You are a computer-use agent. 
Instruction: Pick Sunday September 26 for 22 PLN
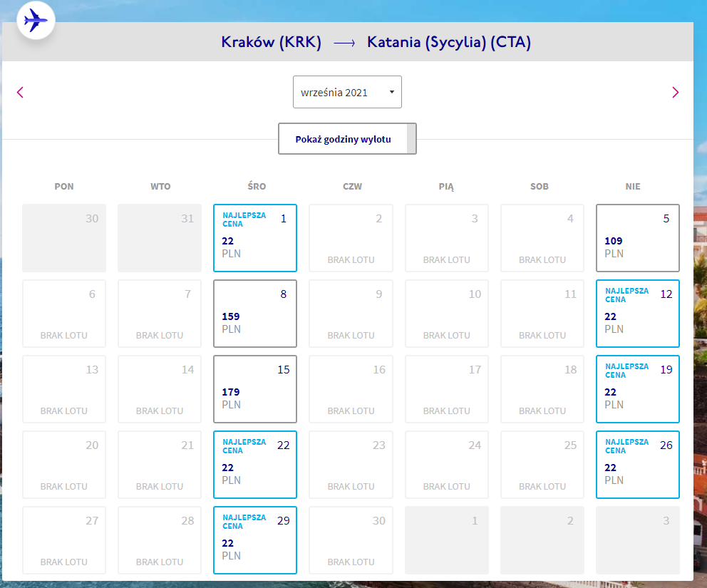coord(638,465)
